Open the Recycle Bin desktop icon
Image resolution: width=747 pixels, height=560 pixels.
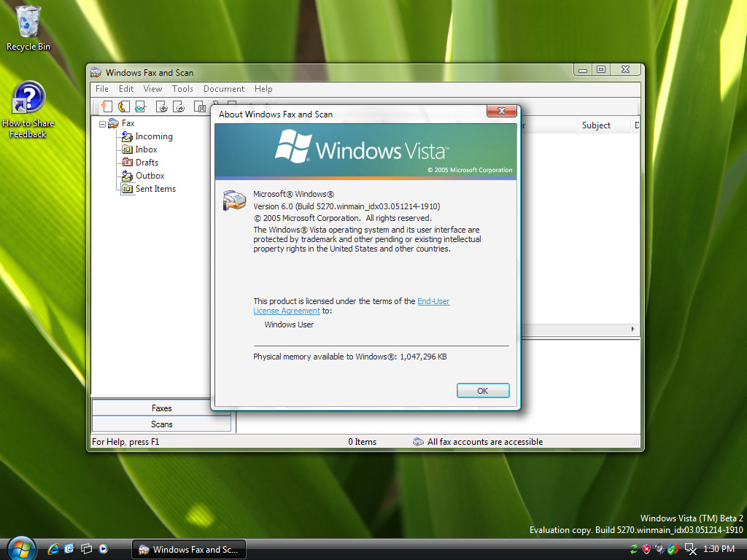28,28
